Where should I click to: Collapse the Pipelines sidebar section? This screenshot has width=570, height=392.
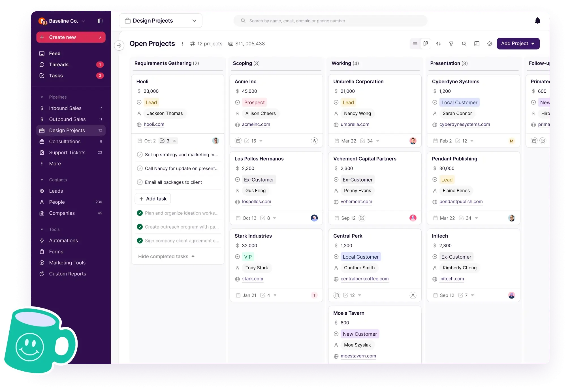(x=42, y=97)
